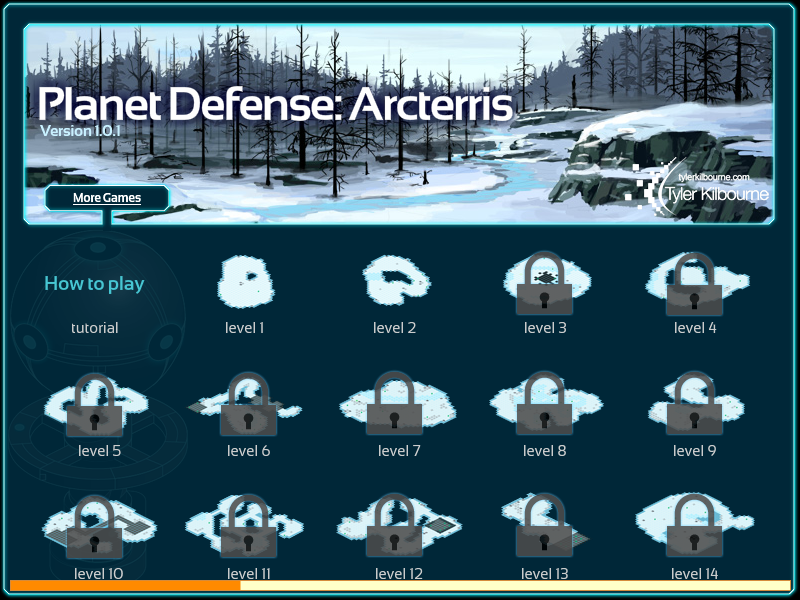
Task: Select the level 1 map thumbnail
Action: [x=246, y=282]
